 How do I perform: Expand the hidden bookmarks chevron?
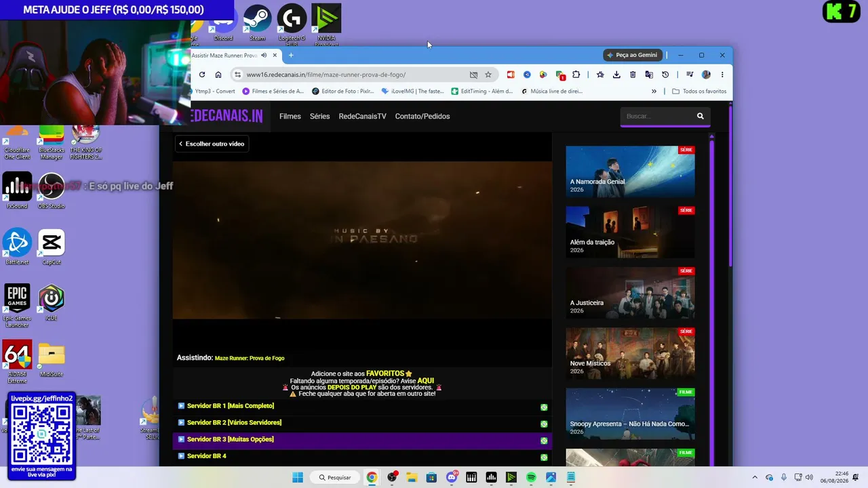point(654,91)
